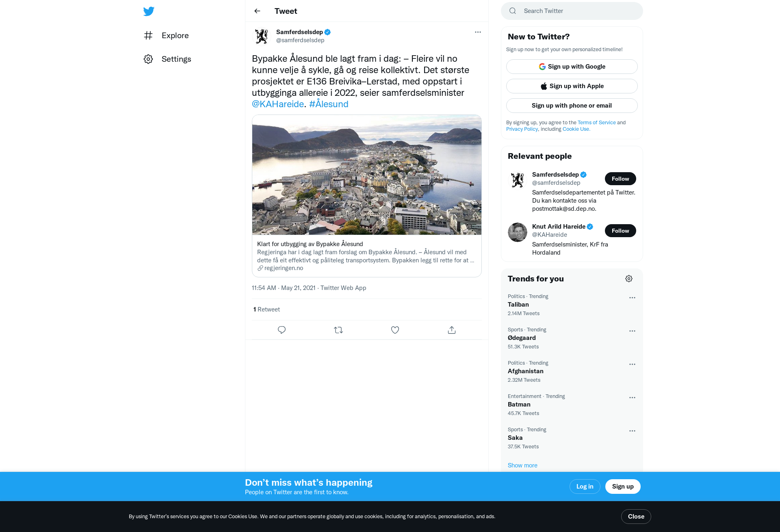
Task: Share the tweet using the share icon
Action: tap(452, 330)
